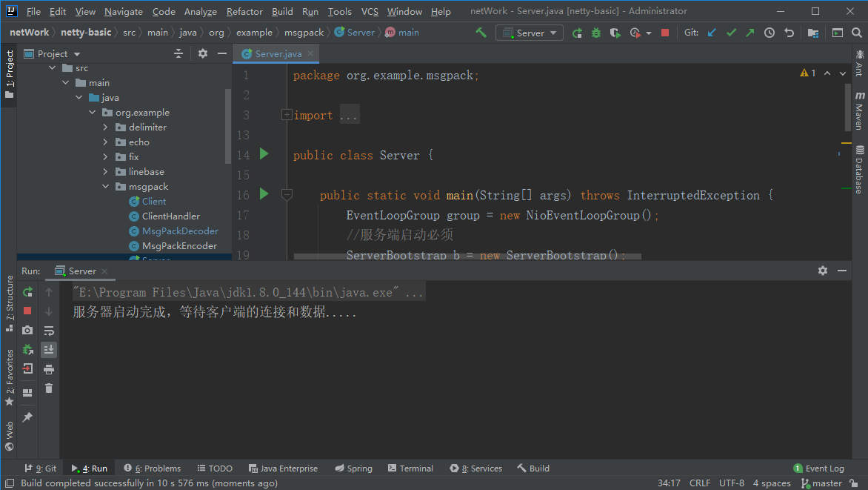868x490 pixels.
Task: Open Project Structure icon
Action: (x=812, y=33)
